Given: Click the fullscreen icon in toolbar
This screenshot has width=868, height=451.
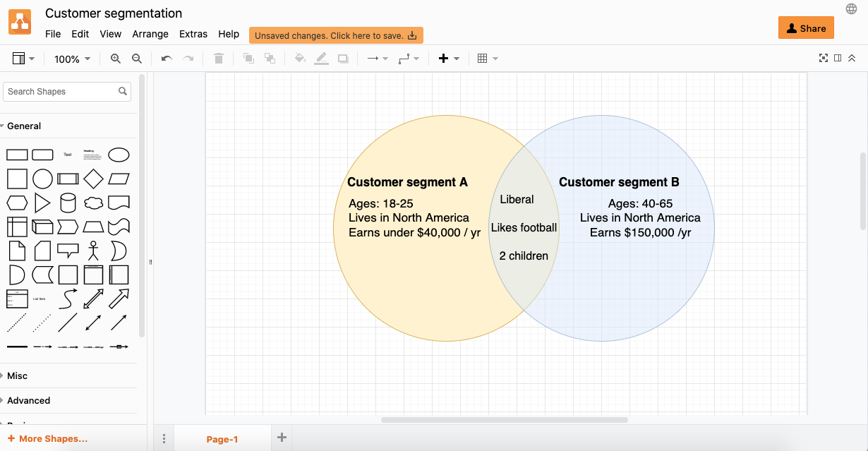Looking at the screenshot, I should click(x=823, y=58).
